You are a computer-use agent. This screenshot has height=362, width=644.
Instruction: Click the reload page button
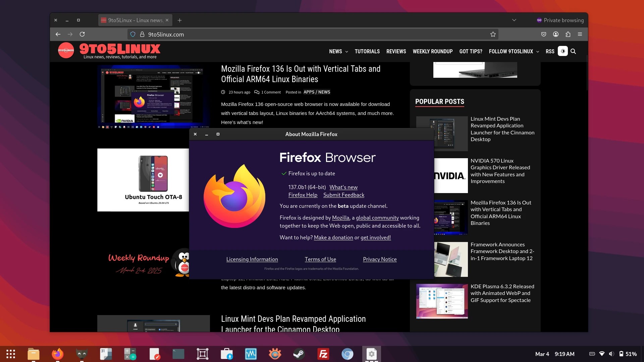coord(82,34)
